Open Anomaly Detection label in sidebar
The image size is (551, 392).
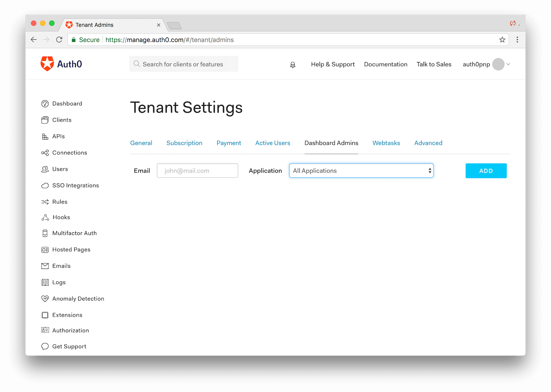click(78, 299)
